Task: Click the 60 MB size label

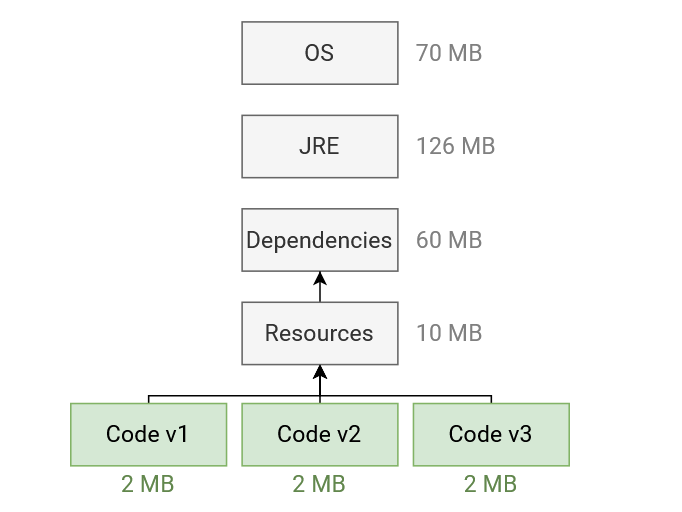Action: point(449,240)
